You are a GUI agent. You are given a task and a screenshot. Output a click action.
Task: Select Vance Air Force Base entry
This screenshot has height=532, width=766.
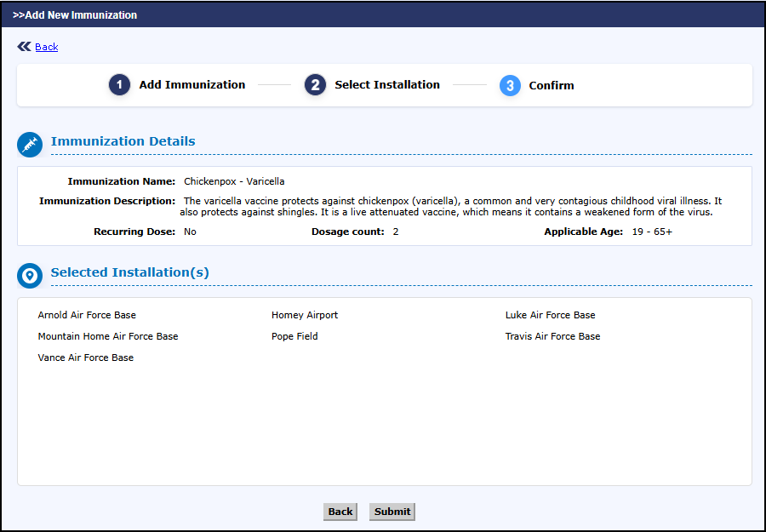coord(86,358)
